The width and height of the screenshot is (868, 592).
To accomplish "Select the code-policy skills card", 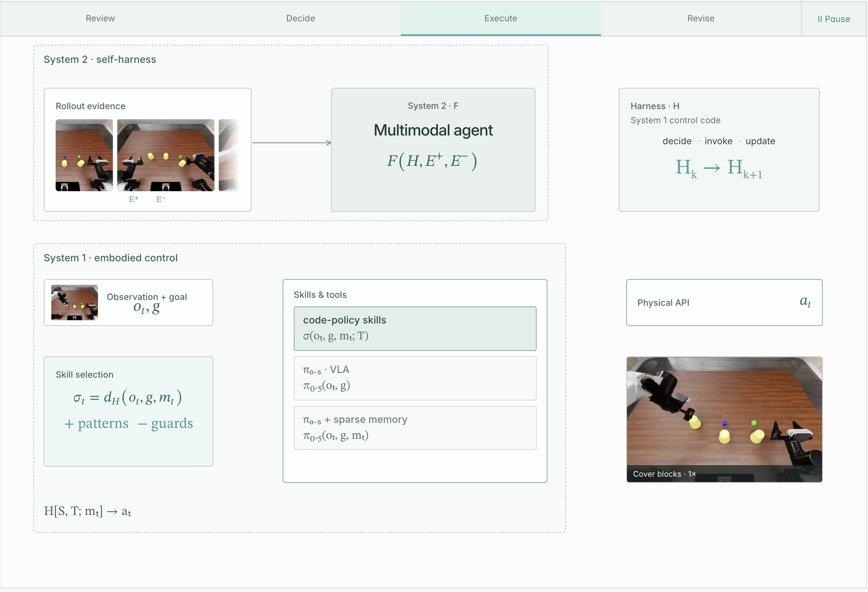I will (415, 328).
